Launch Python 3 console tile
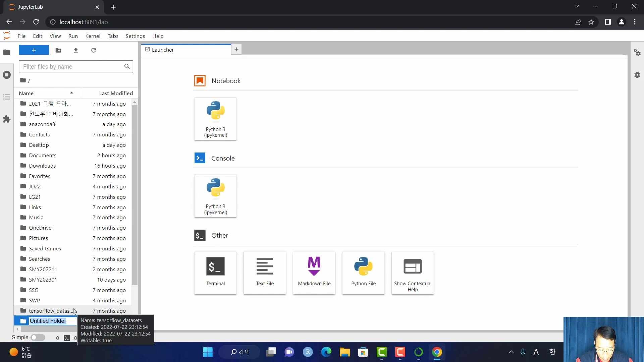644x362 pixels. pos(215,196)
